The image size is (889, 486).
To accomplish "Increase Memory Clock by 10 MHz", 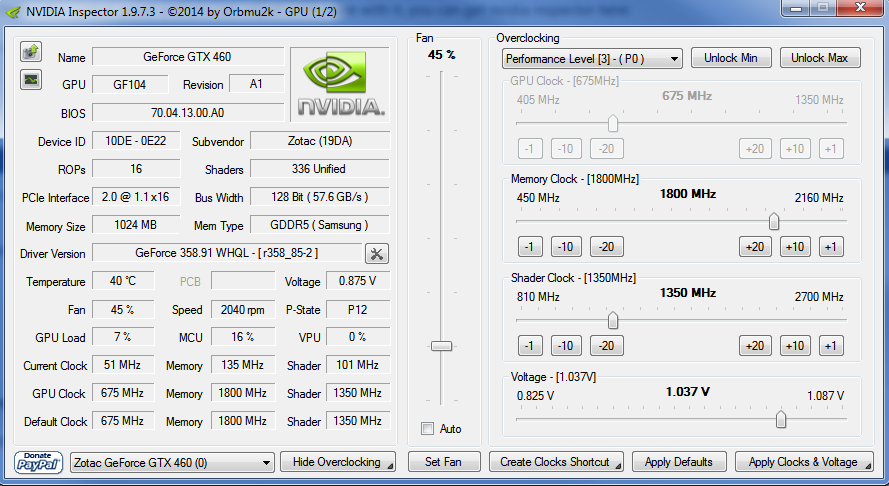I will (x=795, y=247).
